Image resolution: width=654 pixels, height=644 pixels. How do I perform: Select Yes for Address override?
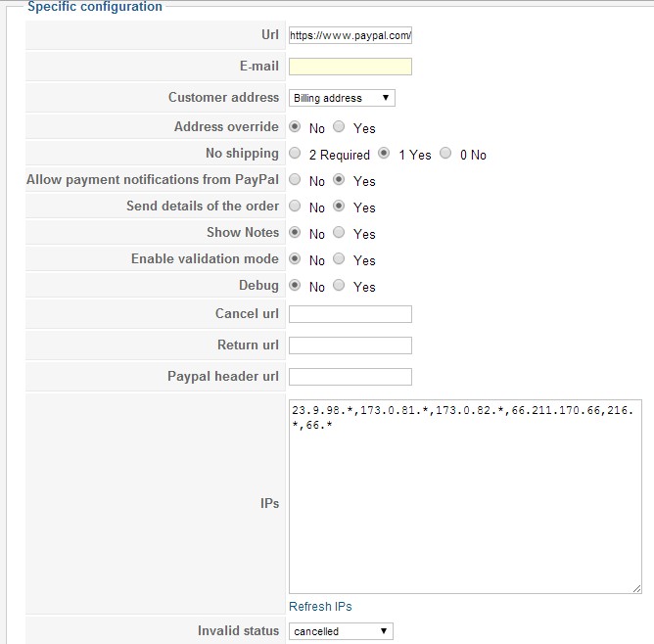pyautogui.click(x=339, y=127)
